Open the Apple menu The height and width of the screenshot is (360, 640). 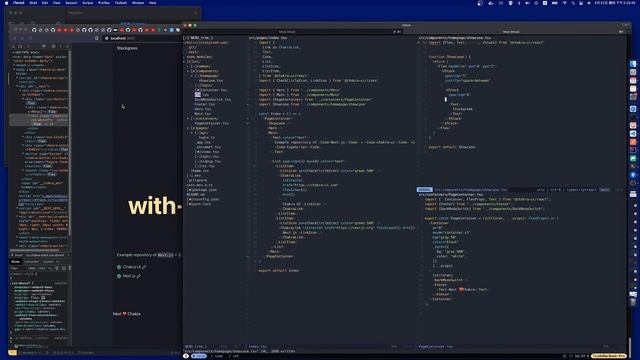(6, 3)
